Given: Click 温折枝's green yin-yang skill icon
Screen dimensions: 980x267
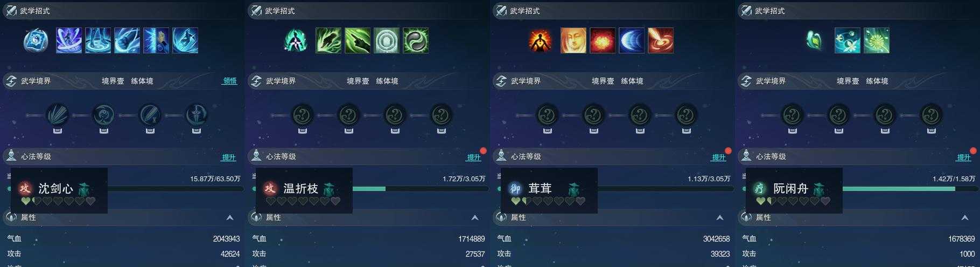Looking at the screenshot, I should (x=416, y=41).
